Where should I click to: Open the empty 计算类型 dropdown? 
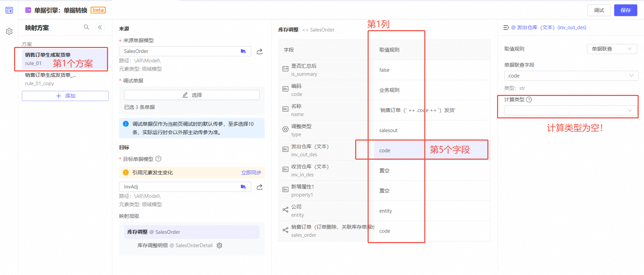(570, 110)
